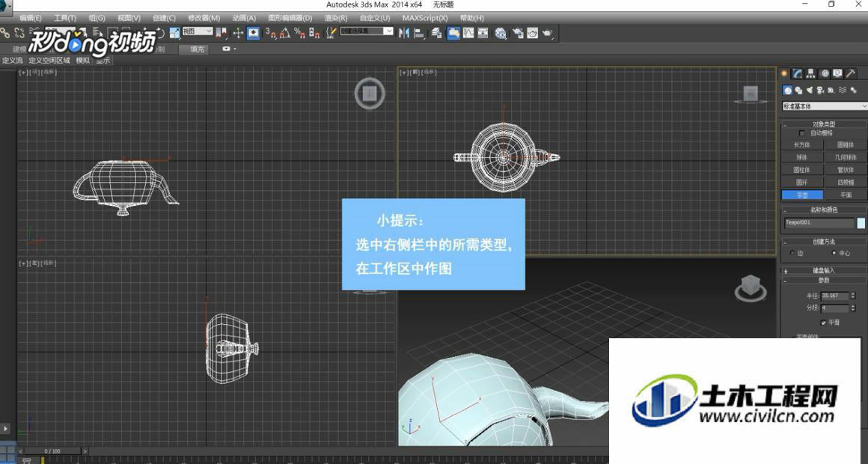Viewport: 868px width, 464px height.
Task: Open the Hierarchy command panel tab
Action: pyautogui.click(x=810, y=73)
